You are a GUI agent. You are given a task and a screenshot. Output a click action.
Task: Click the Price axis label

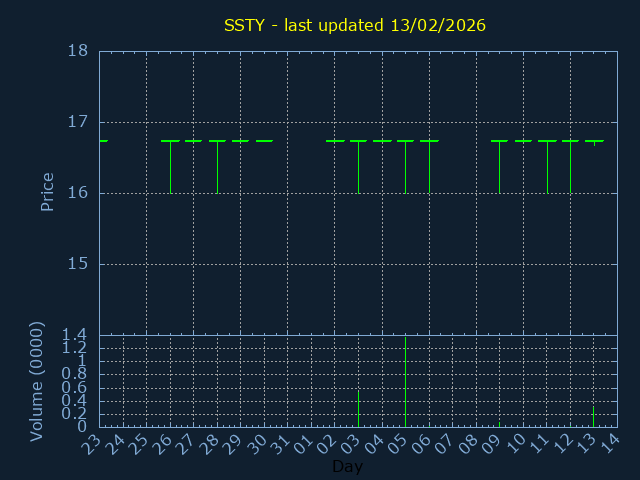[47, 192]
